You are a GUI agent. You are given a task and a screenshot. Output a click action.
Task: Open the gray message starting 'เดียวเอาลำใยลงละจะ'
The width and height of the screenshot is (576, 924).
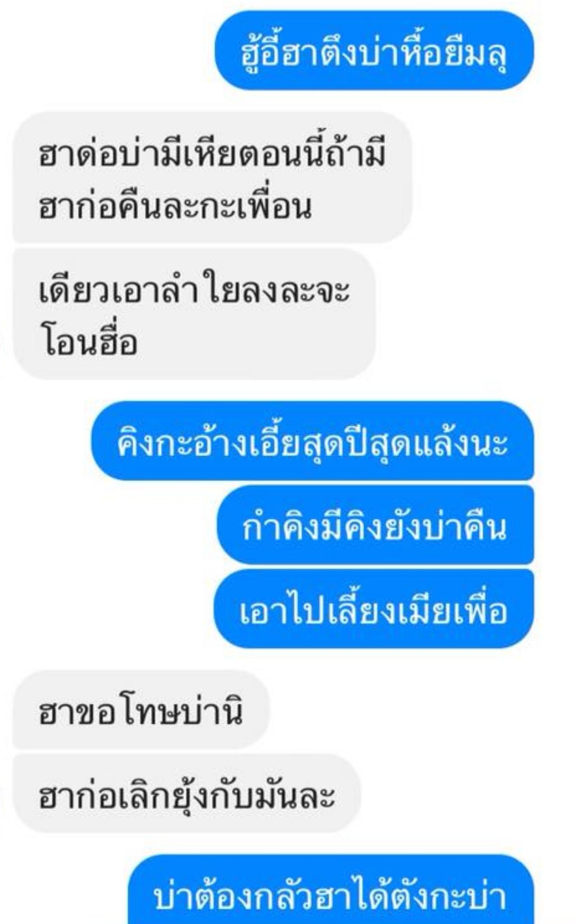(x=194, y=314)
